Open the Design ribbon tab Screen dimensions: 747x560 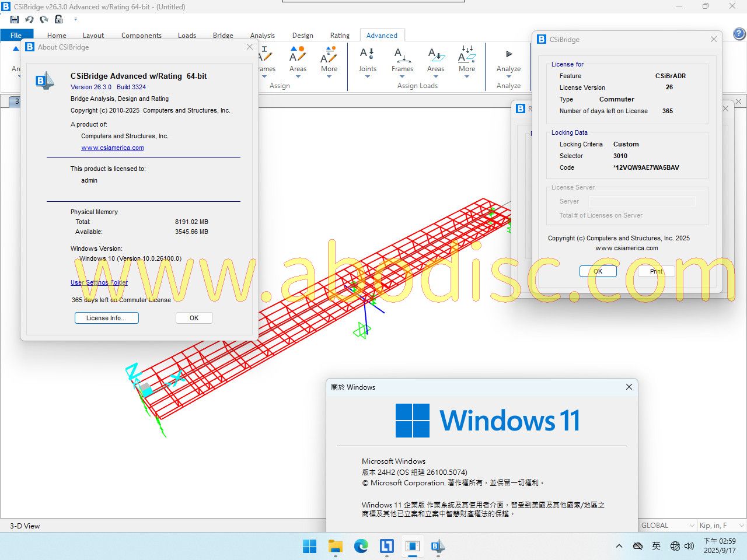coord(302,36)
